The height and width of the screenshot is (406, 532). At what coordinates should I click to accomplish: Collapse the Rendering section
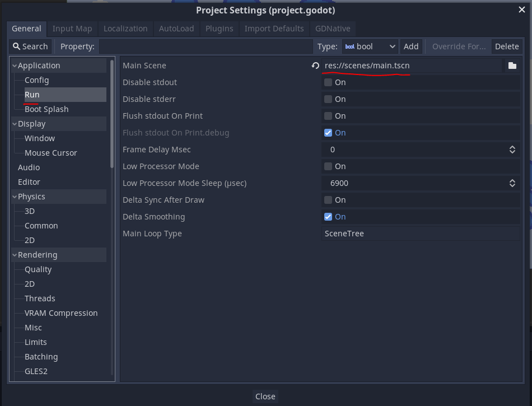click(x=13, y=255)
